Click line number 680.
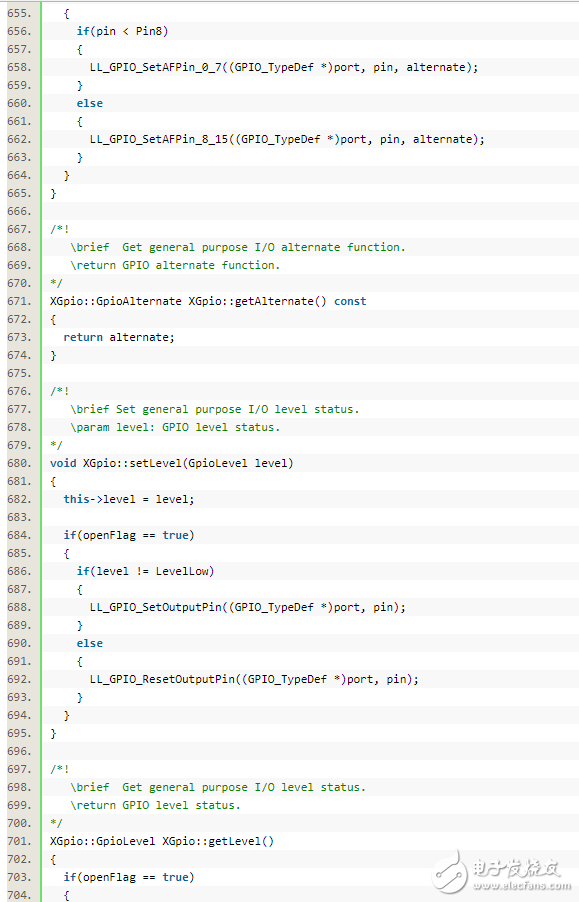The height and width of the screenshot is (902, 579). (19, 463)
